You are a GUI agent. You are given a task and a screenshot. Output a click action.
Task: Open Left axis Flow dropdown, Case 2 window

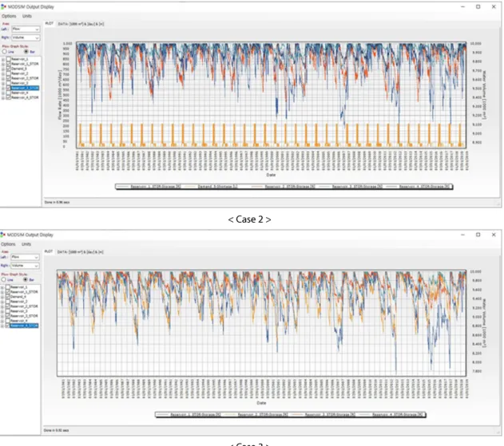tap(26, 30)
